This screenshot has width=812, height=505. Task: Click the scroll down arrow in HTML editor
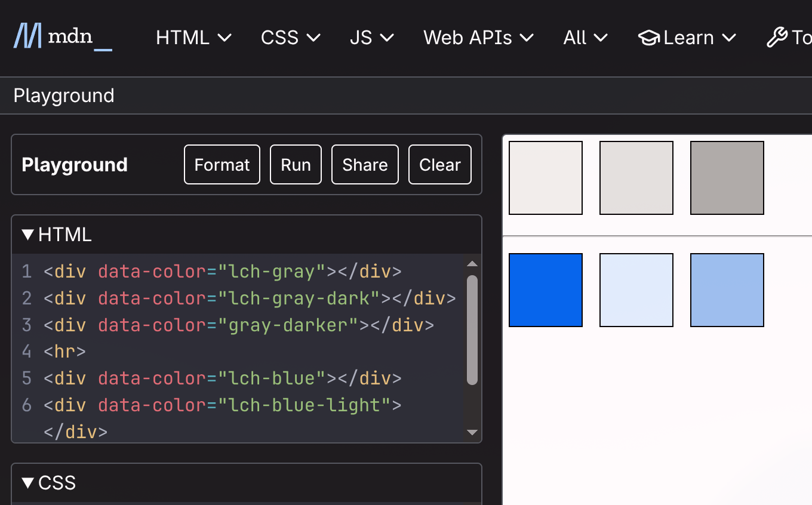point(472,432)
